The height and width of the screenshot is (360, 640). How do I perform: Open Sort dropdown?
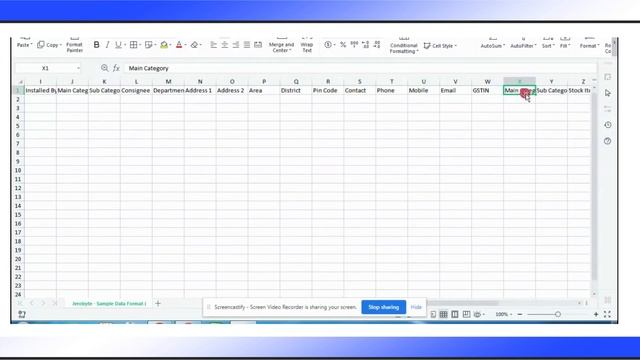tap(548, 45)
